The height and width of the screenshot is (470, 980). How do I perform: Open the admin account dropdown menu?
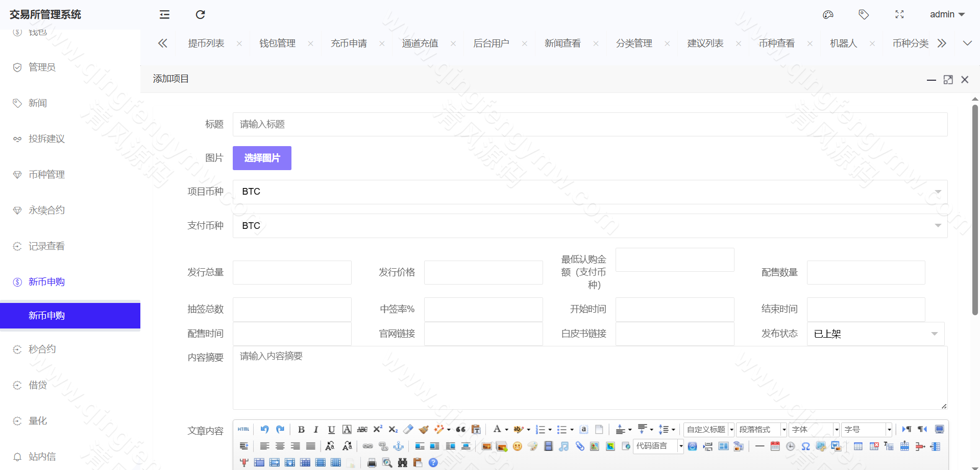947,14
